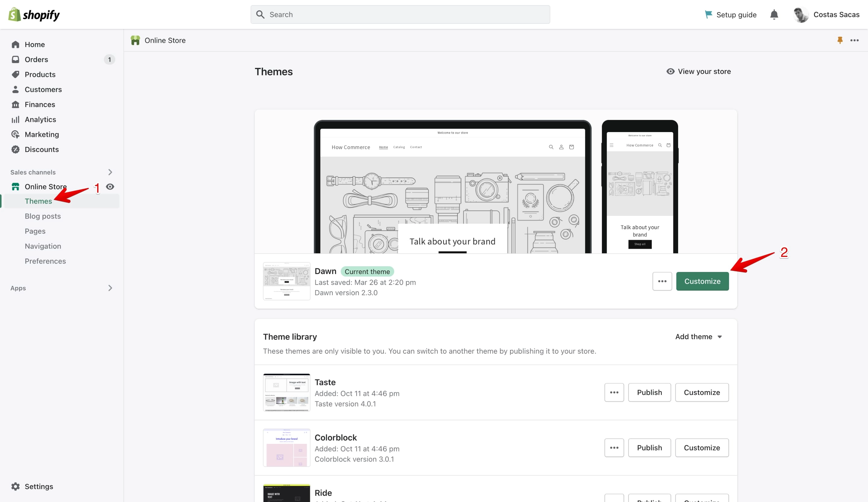The image size is (868, 502).
Task: Open Analytics page
Action: tap(40, 119)
